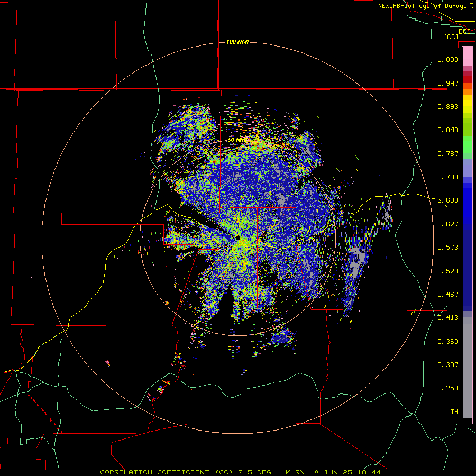Screen dimensions: 476x476
Task: Select the 0.573 scale value
Action: point(448,248)
